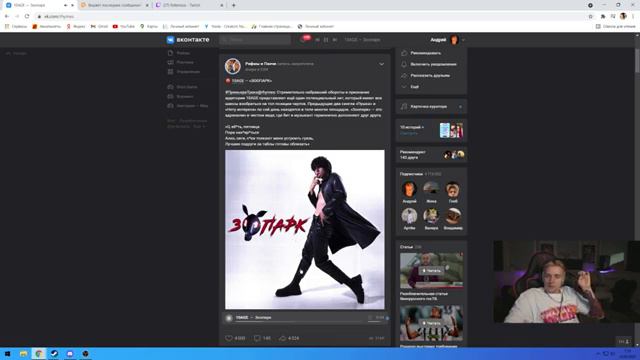Open follower Глеб's avatar
This screenshot has height=360, width=640.
point(453,190)
